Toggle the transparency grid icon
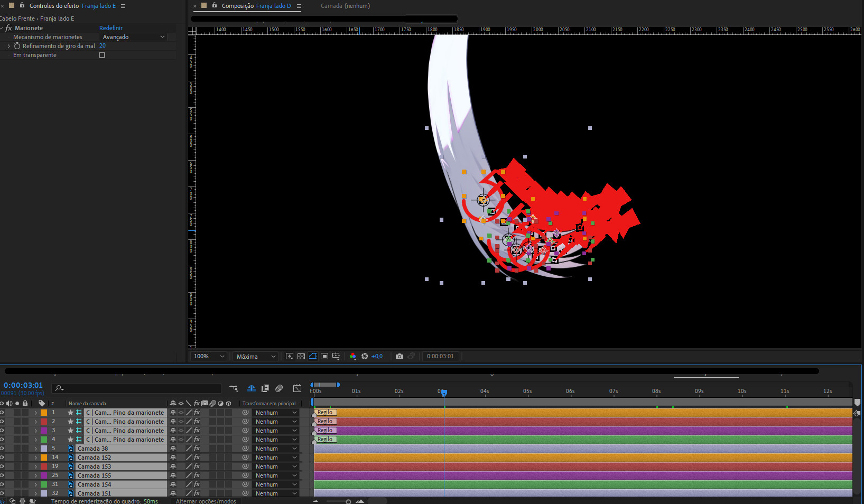The image size is (864, 504). click(301, 357)
